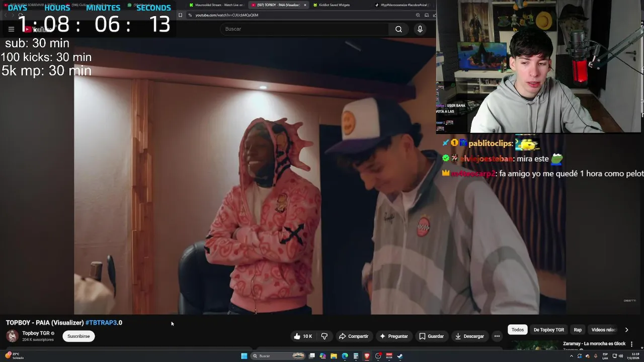Click the Descargar download button
The width and height of the screenshot is (644, 362).
(x=469, y=336)
